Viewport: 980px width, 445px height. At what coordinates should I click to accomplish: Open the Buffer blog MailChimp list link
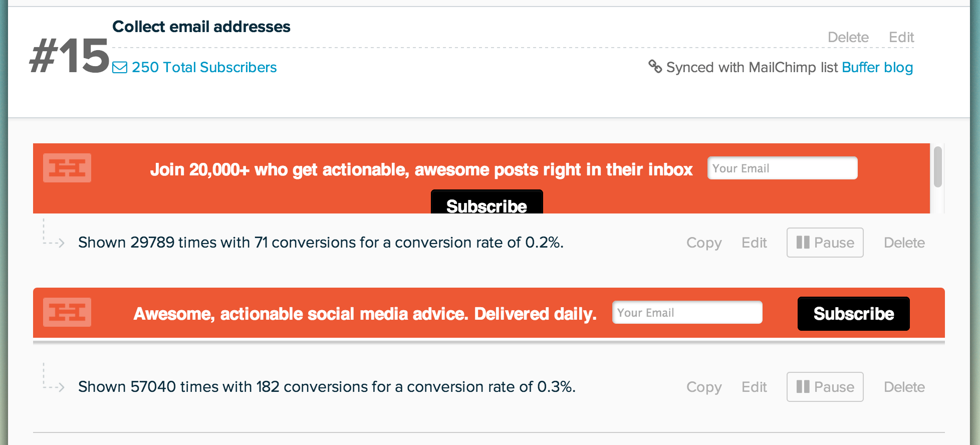[877, 67]
